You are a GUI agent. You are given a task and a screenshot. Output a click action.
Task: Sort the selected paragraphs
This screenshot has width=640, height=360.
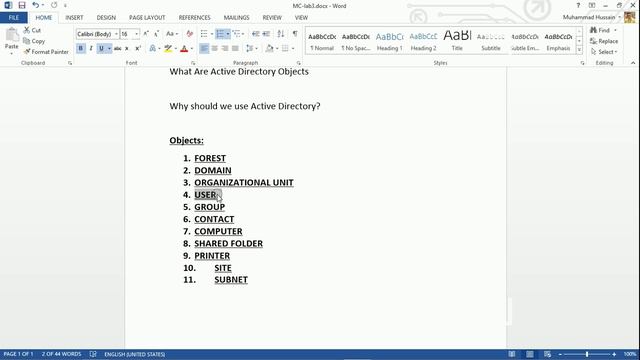pyautogui.click(x=280, y=34)
